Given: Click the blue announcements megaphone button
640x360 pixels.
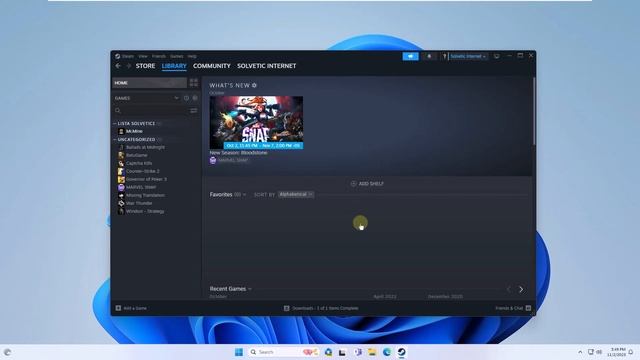Looking at the screenshot, I should coord(410,56).
